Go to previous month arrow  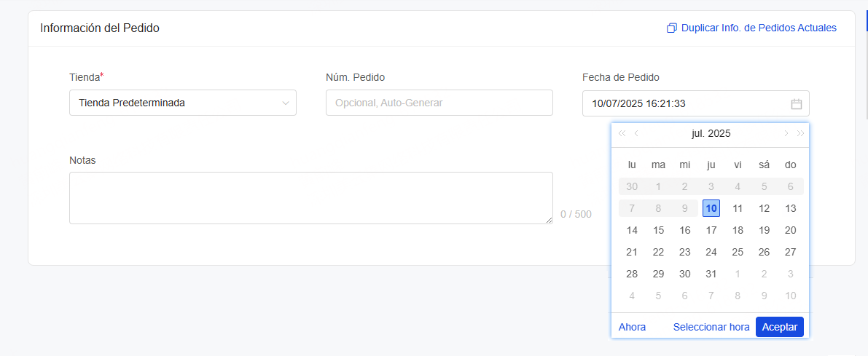click(x=636, y=133)
